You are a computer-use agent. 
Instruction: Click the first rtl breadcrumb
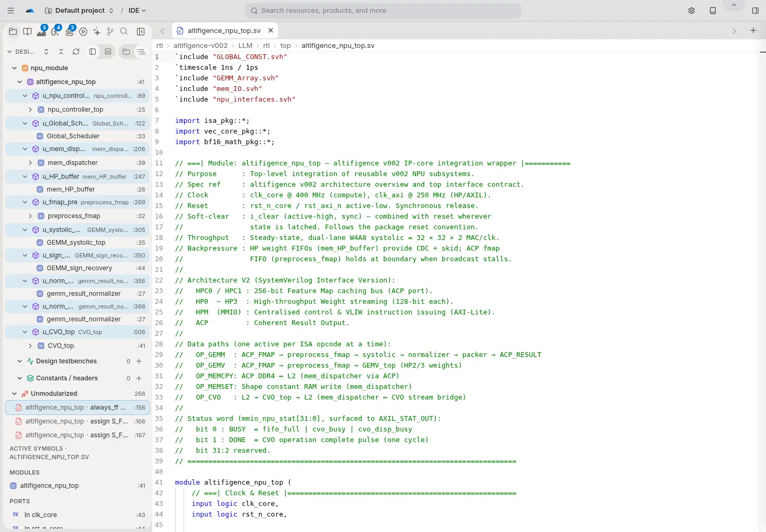click(160, 46)
